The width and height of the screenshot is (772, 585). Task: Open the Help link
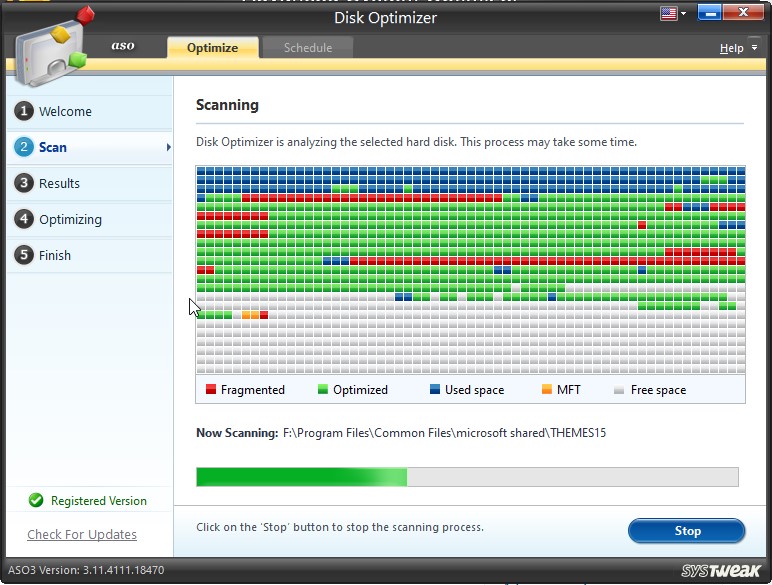point(731,48)
